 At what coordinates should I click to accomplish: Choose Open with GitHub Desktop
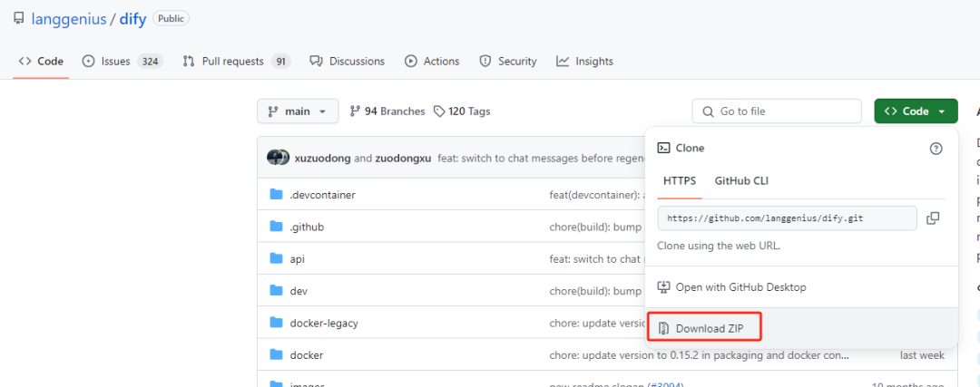point(801,287)
